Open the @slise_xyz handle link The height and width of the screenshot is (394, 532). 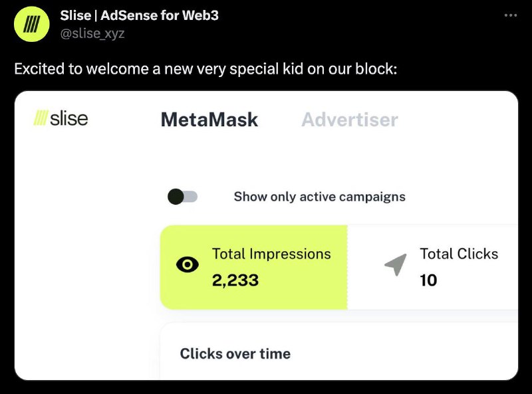(x=92, y=34)
